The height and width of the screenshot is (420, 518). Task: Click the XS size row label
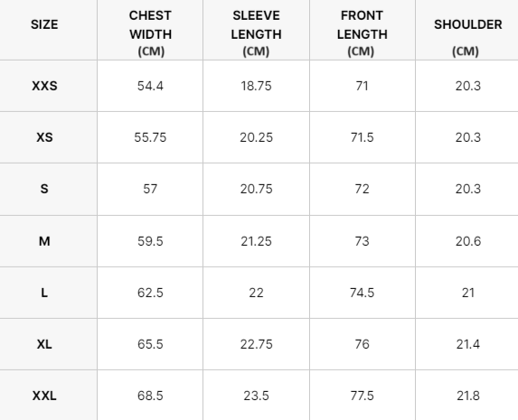point(44,137)
